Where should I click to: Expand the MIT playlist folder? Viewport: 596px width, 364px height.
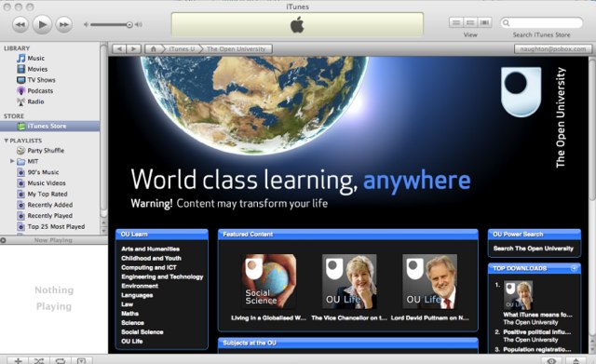tap(12, 161)
